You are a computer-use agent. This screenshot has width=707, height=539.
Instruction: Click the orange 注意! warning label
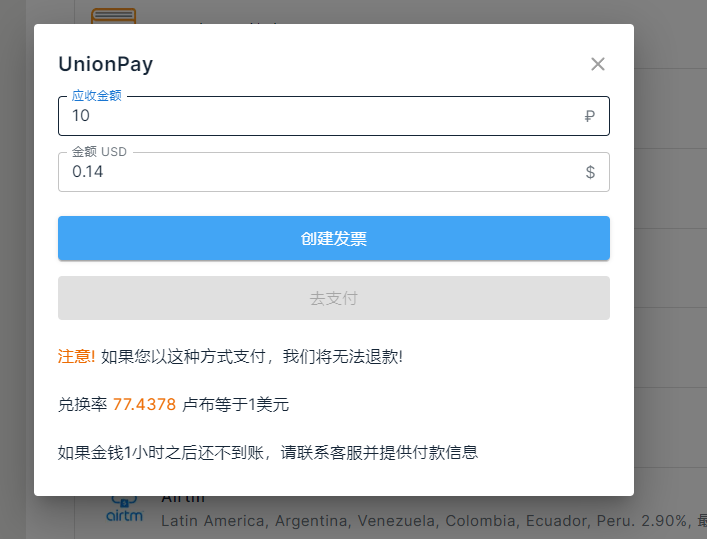click(77, 356)
